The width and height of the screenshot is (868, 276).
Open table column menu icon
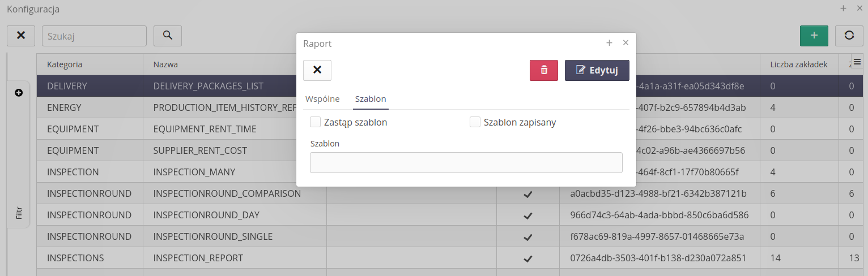857,62
